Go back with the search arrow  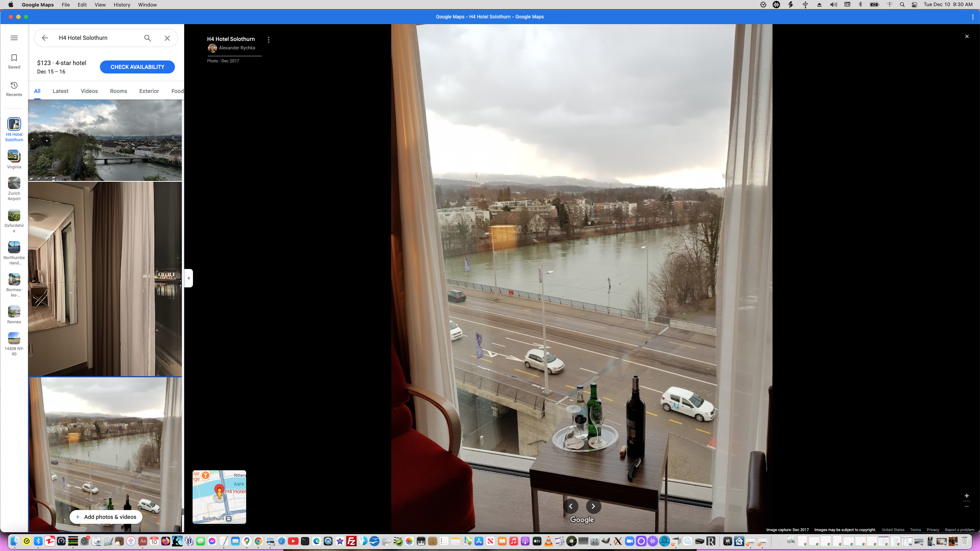(x=45, y=38)
